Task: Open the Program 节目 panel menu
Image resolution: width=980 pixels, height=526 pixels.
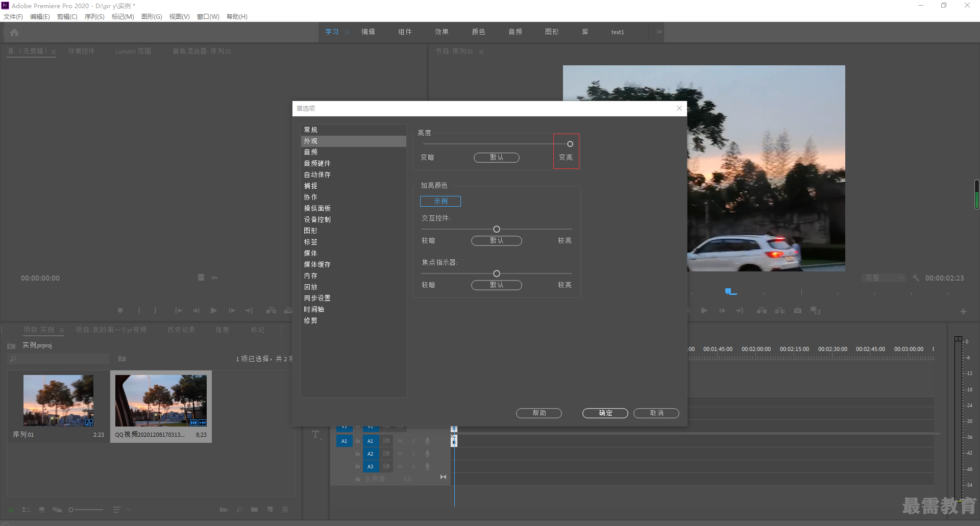Action: (x=481, y=52)
